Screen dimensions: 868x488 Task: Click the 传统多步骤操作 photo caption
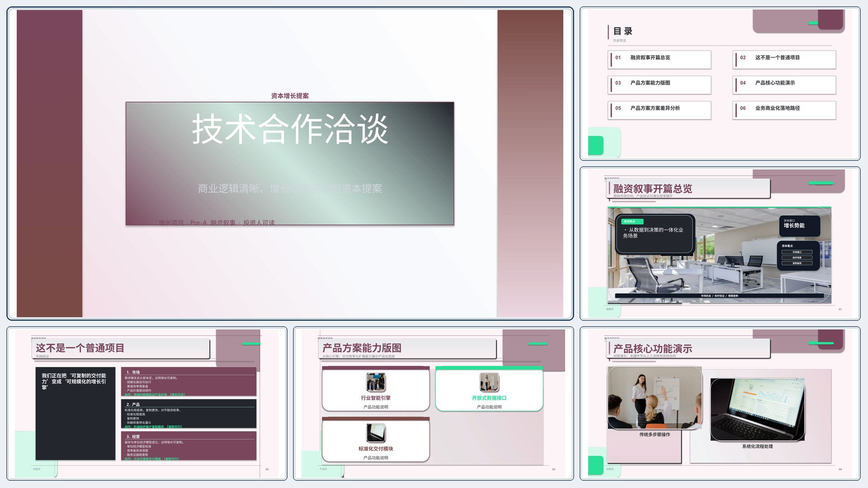point(655,434)
